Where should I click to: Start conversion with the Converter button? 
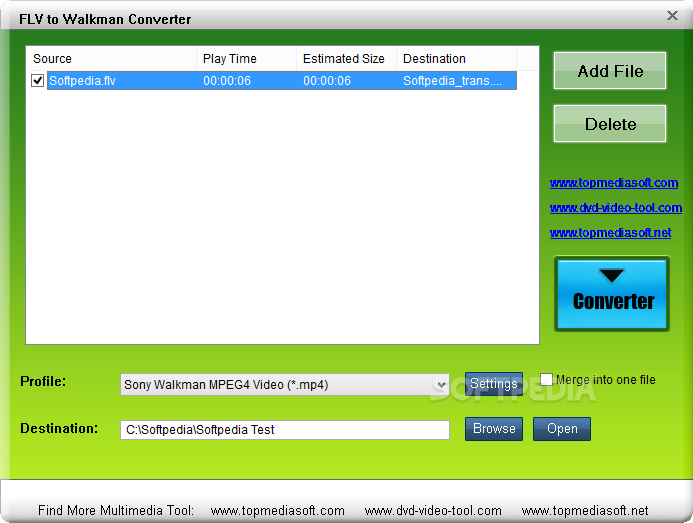click(612, 294)
